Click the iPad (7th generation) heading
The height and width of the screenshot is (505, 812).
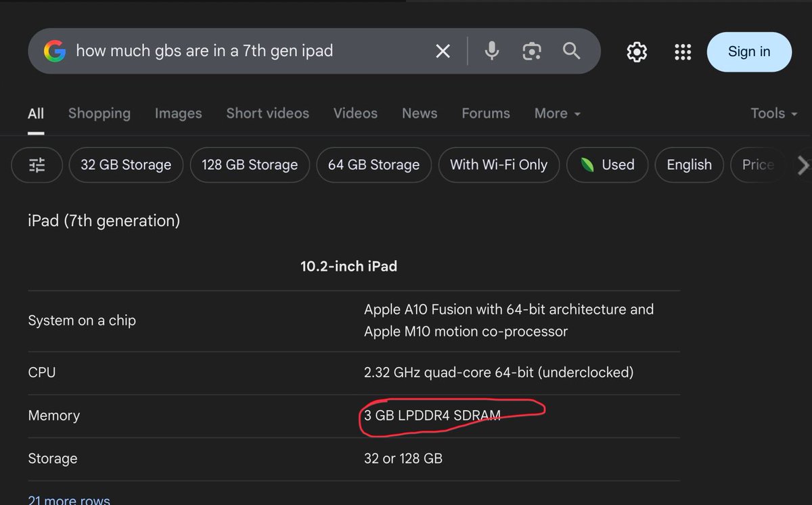(104, 221)
